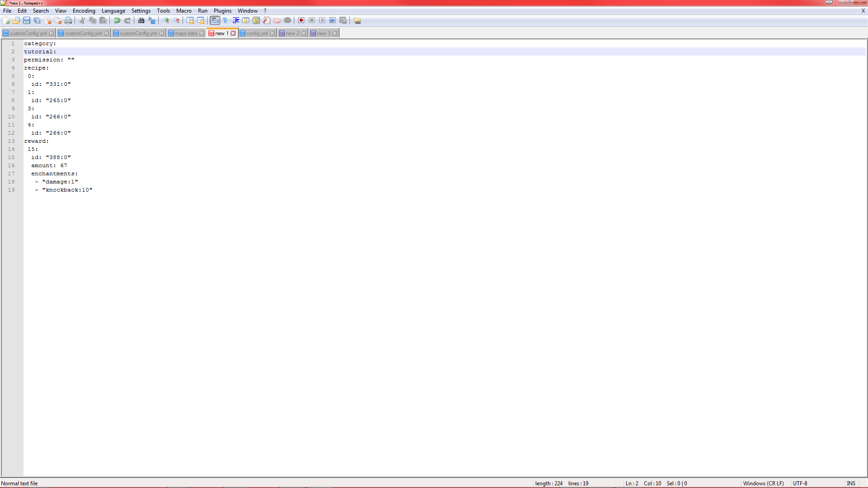Image resolution: width=868 pixels, height=488 pixels.
Task: Open the Tools menu
Action: tap(164, 11)
